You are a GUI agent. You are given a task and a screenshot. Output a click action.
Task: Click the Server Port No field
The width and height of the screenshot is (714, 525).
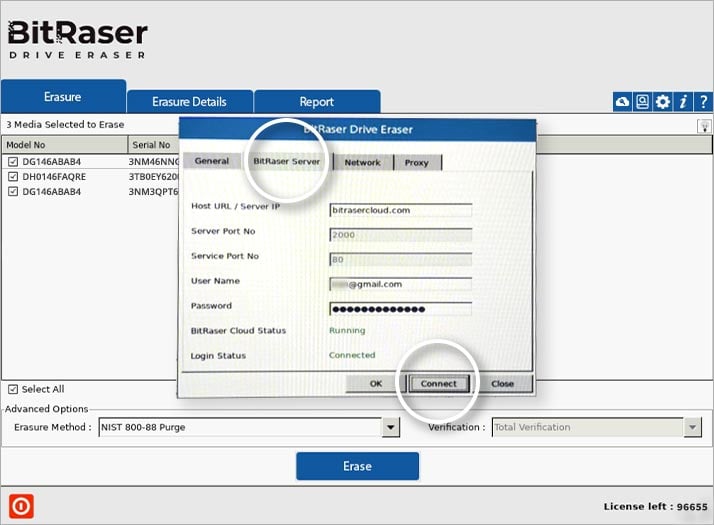pyautogui.click(x=400, y=235)
